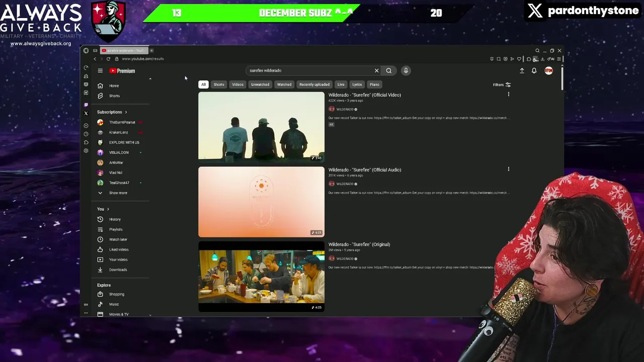The height and width of the screenshot is (362, 644).
Task: Expand the Subscriptions section chevron
Action: [x=126, y=112]
